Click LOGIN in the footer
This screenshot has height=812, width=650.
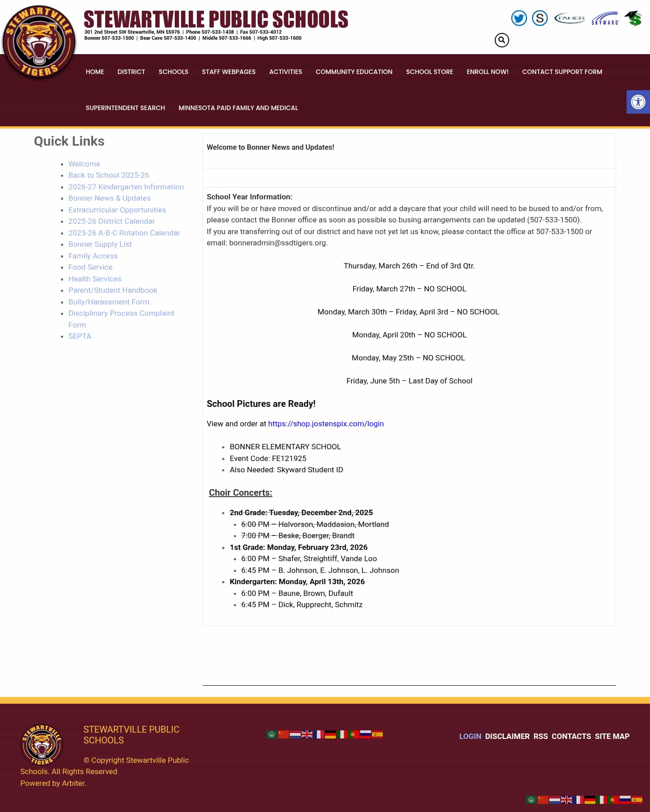[x=470, y=736]
